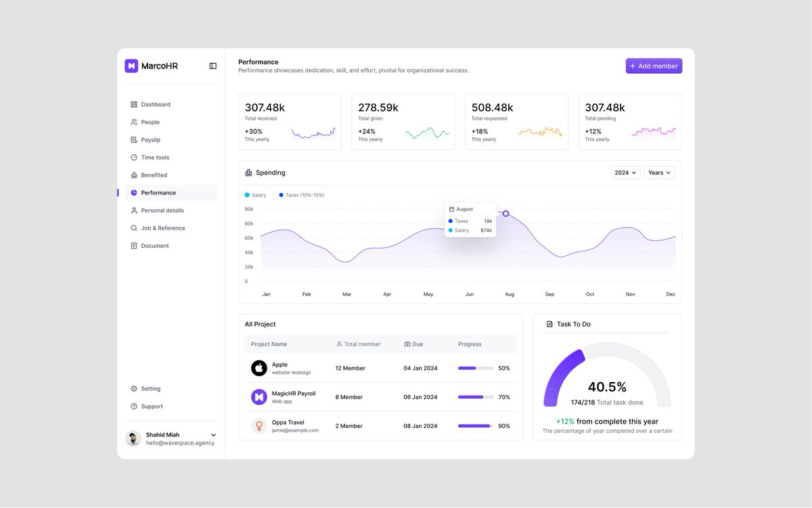Screen dimensions: 812x508
Task: Click the Support help icon
Action: [134, 406]
